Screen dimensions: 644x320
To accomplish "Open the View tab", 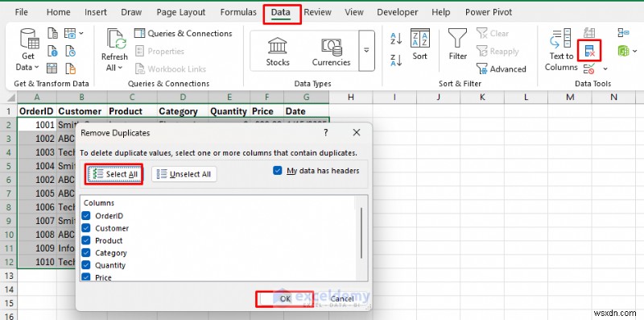I will [x=354, y=12].
